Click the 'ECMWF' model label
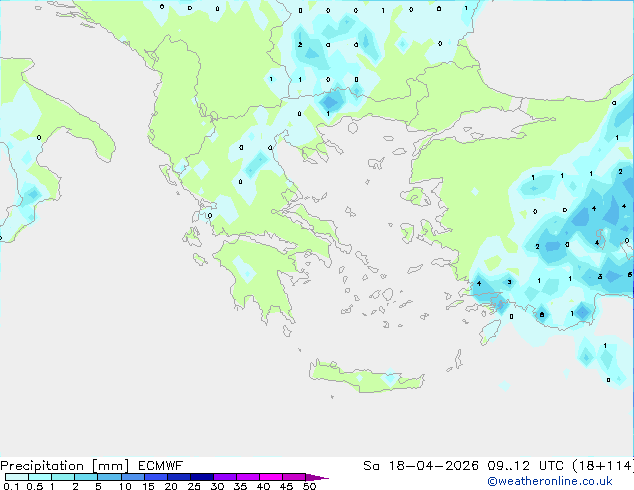Screen dimensions: 634x490 point(161,465)
